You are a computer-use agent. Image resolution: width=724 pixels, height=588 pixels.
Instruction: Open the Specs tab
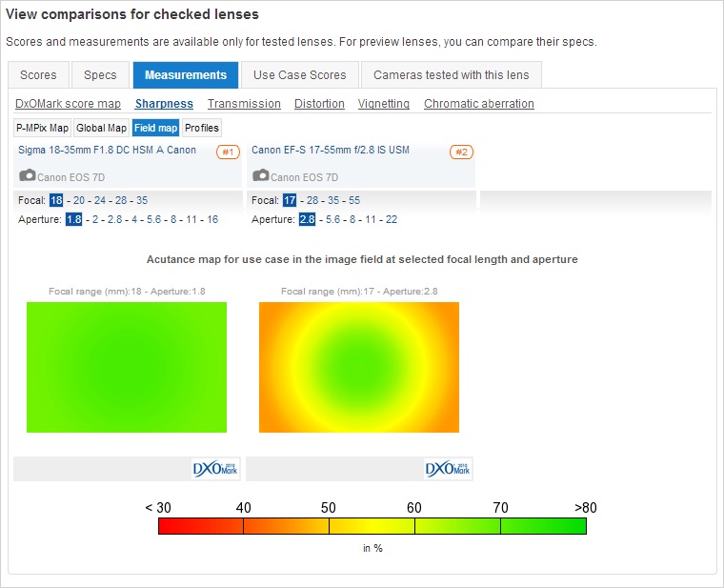click(x=100, y=75)
